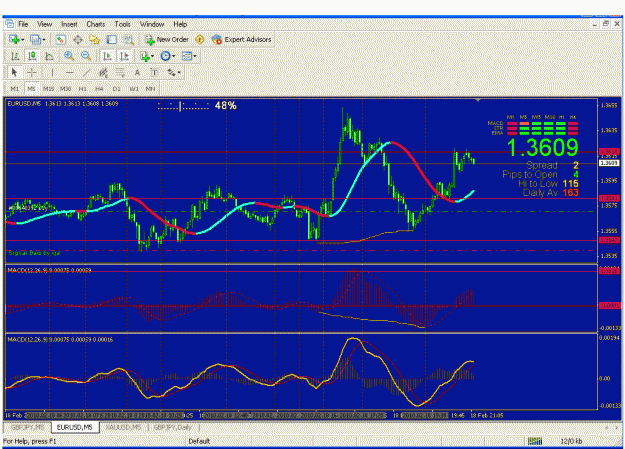The height and width of the screenshot is (449, 625).
Task: Select the Text Label 'T' tool
Action: click(x=154, y=73)
